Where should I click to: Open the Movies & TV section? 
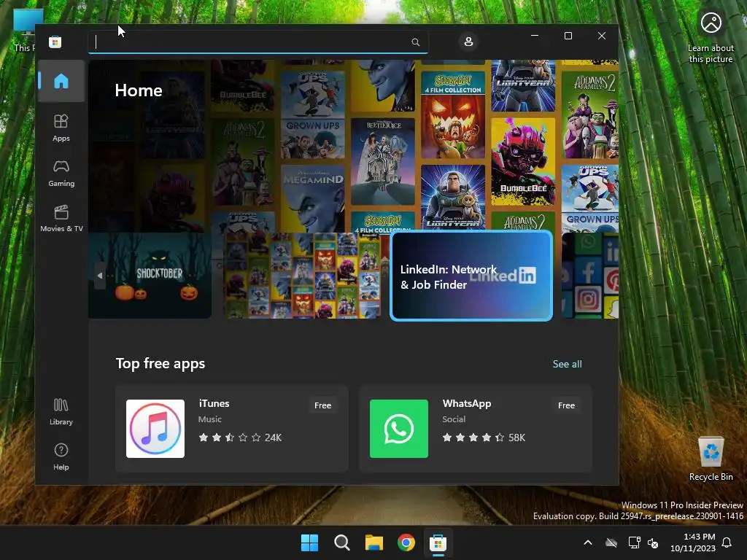click(x=61, y=219)
